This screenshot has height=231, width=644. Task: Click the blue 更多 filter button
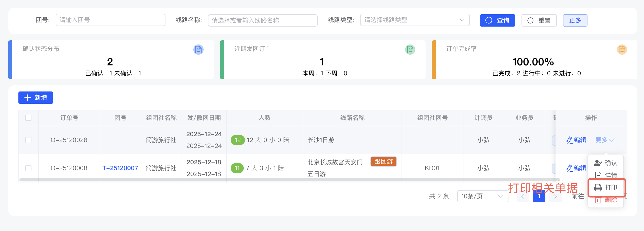click(x=575, y=20)
